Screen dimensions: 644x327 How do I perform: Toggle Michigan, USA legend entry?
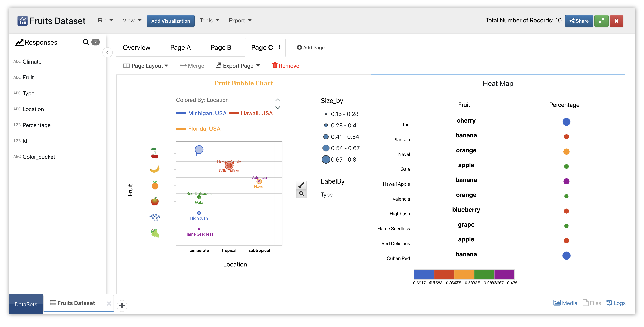click(x=201, y=113)
